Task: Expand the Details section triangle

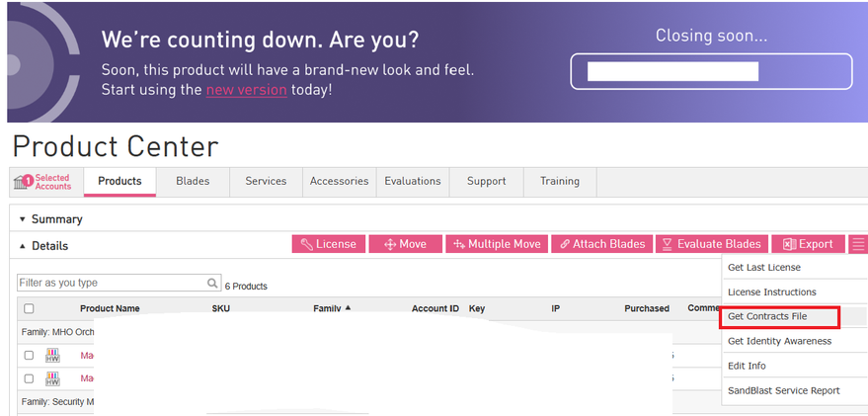Action: click(22, 246)
